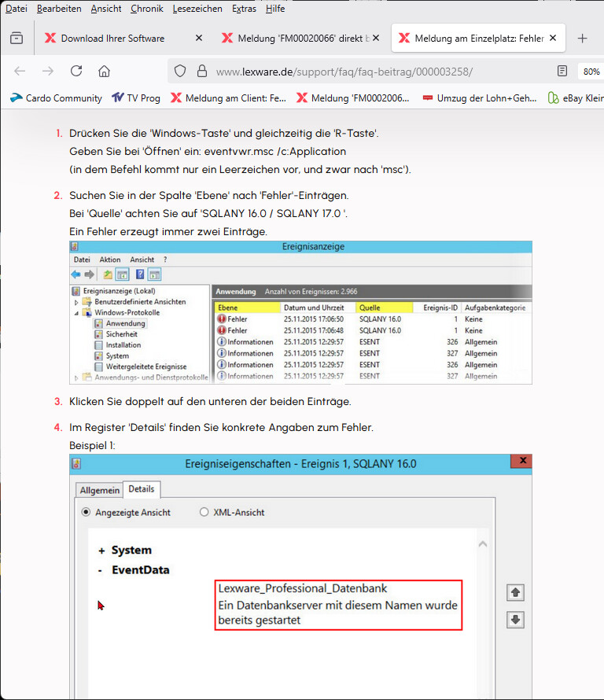Open Firefox View tab overview icon
The height and width of the screenshot is (700, 604).
[17, 39]
